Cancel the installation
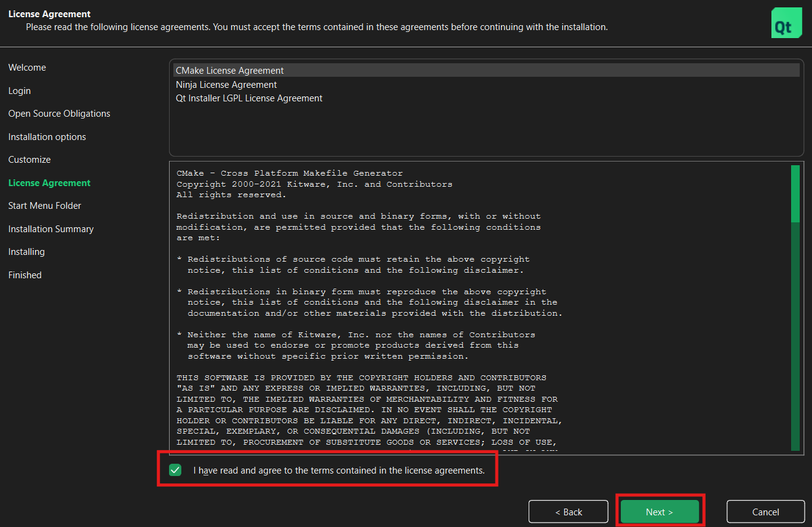The width and height of the screenshot is (812, 527). (766, 512)
